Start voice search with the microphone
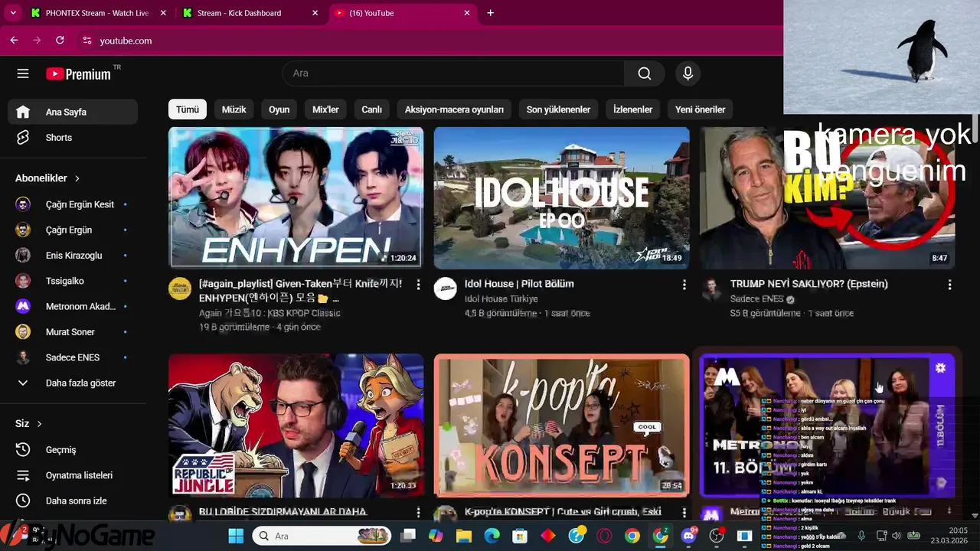Image resolution: width=980 pixels, height=551 pixels. pyautogui.click(x=688, y=73)
